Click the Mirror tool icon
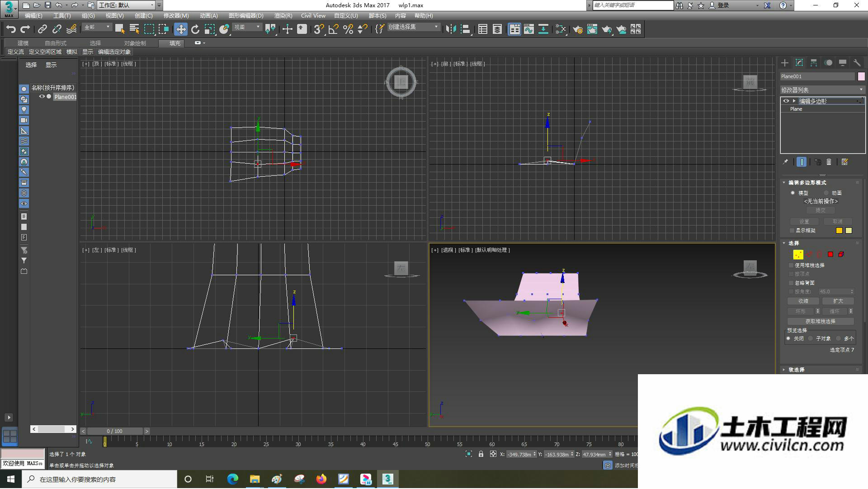The height and width of the screenshot is (489, 868). 451,29
